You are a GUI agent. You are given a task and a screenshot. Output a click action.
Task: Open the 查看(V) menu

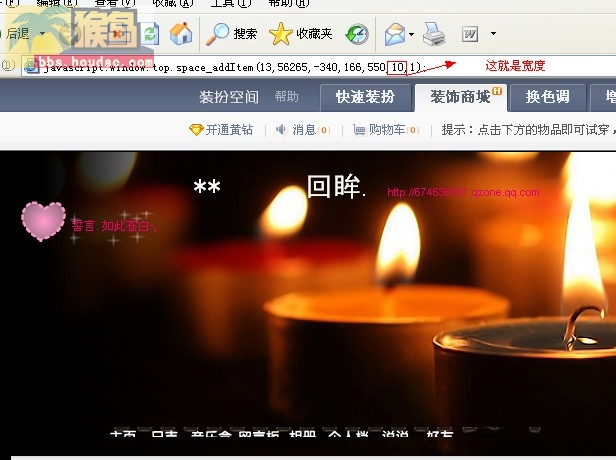(115, 3)
